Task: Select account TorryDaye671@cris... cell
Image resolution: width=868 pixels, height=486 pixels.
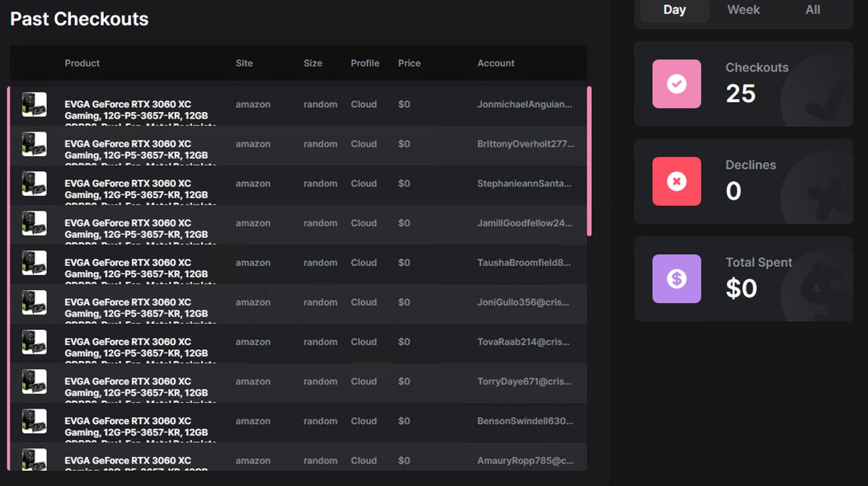Action: [524, 382]
